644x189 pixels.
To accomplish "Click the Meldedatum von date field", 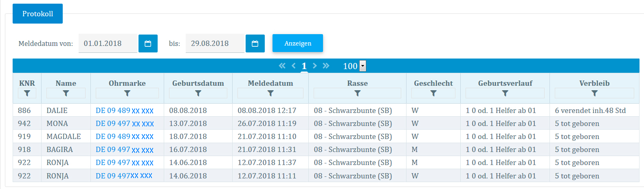I will pyautogui.click(x=108, y=43).
